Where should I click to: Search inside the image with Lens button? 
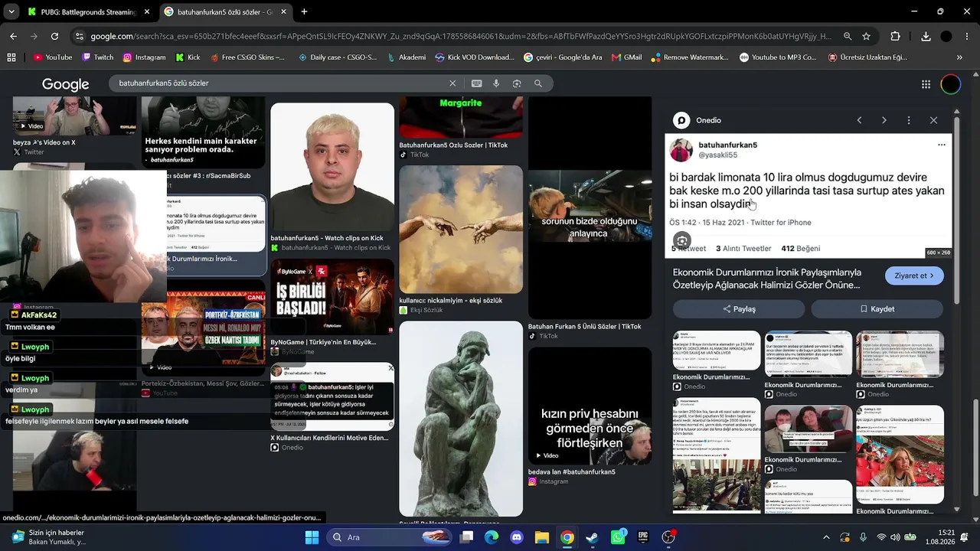coord(682,240)
